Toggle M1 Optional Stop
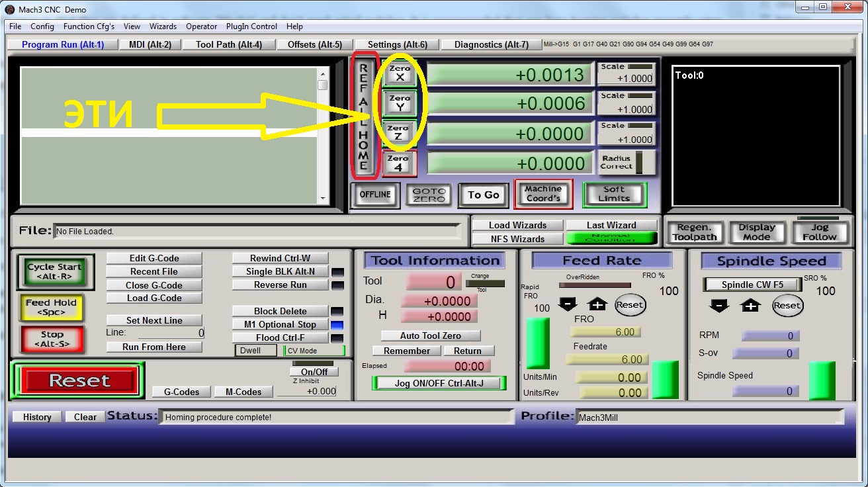 (280, 324)
